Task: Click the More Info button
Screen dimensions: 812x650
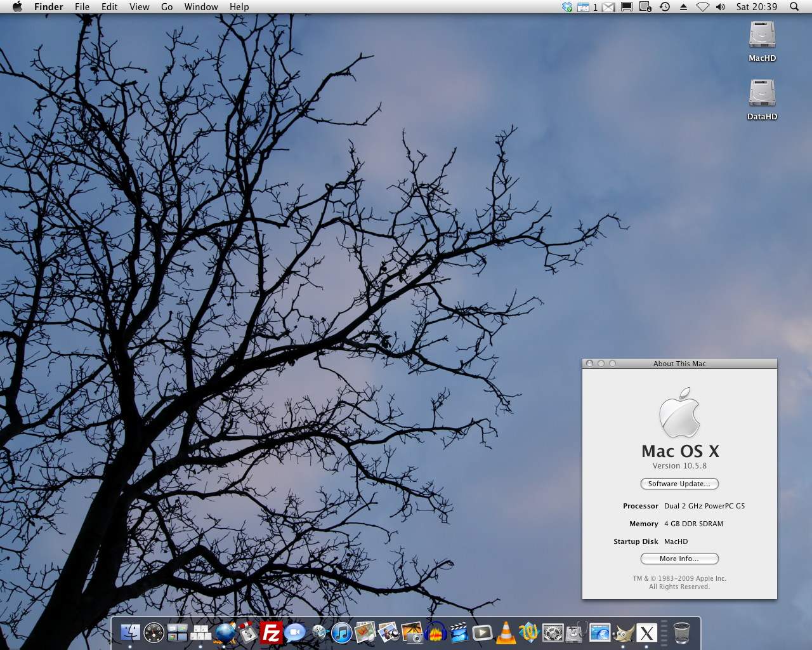Action: click(679, 559)
